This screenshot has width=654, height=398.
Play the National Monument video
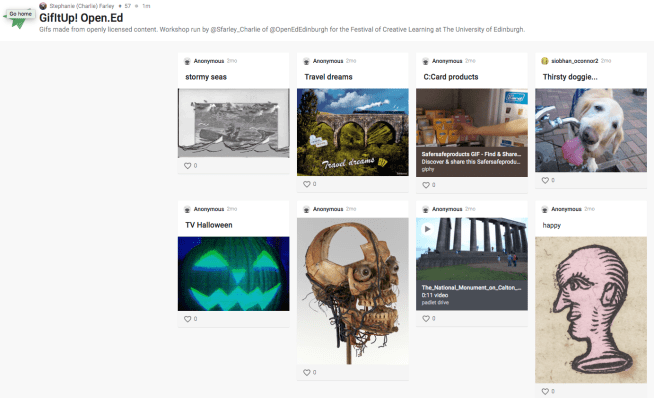[x=427, y=229]
